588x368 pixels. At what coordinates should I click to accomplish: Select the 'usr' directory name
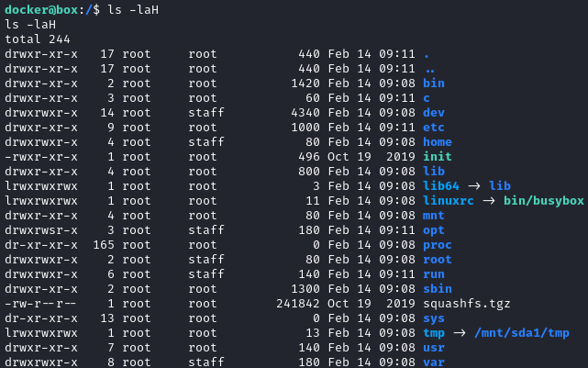434,348
